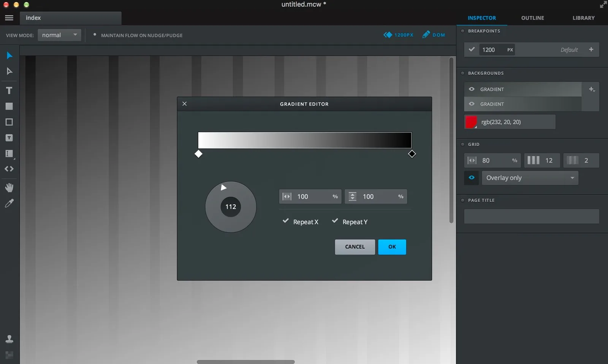Add a new breakpoint
This screenshot has width=608, height=364.
[591, 49]
